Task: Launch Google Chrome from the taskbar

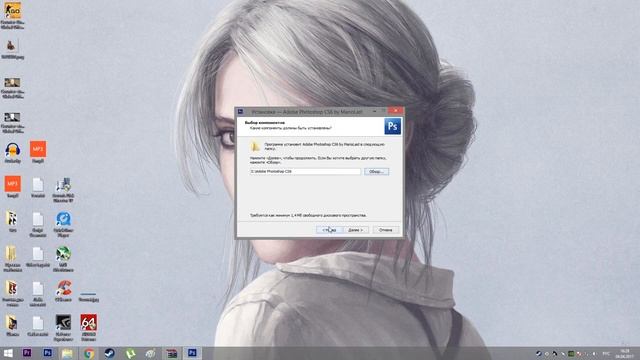Action: coord(89,353)
